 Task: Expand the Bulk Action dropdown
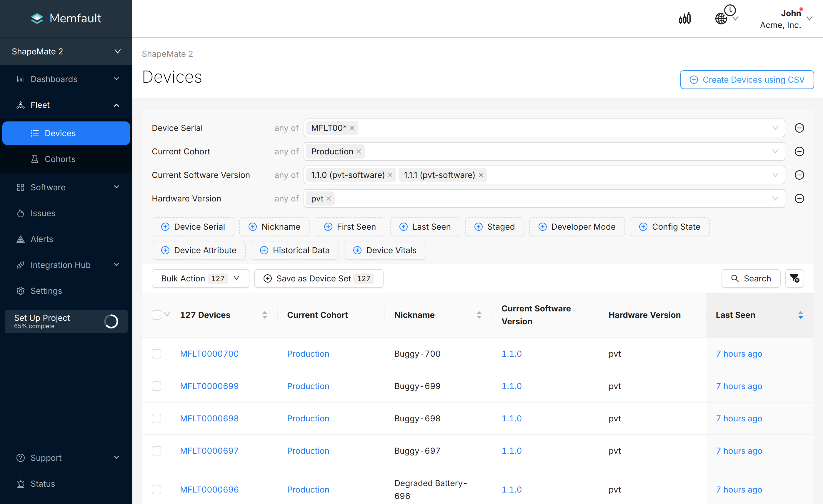coord(200,278)
